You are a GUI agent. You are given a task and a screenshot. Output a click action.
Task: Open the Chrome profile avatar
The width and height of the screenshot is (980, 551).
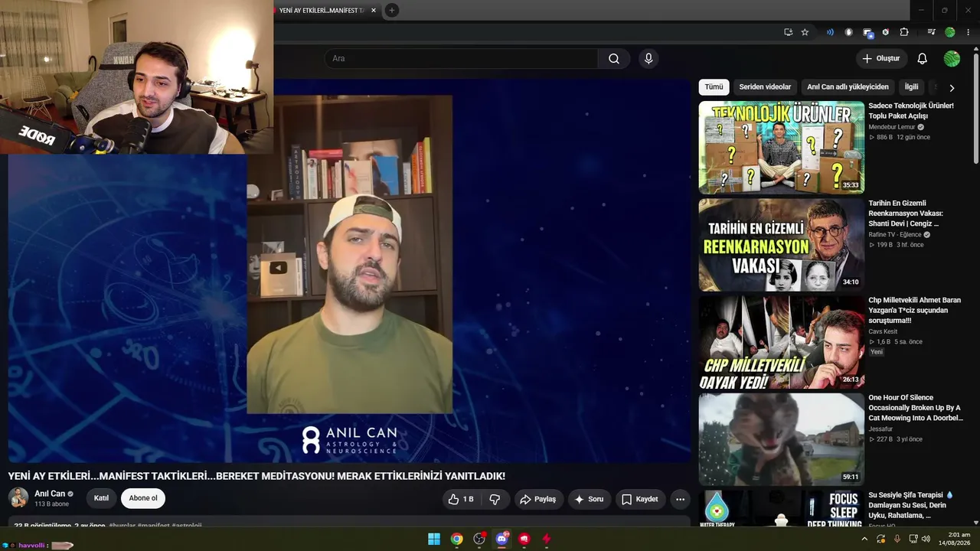[x=950, y=32]
